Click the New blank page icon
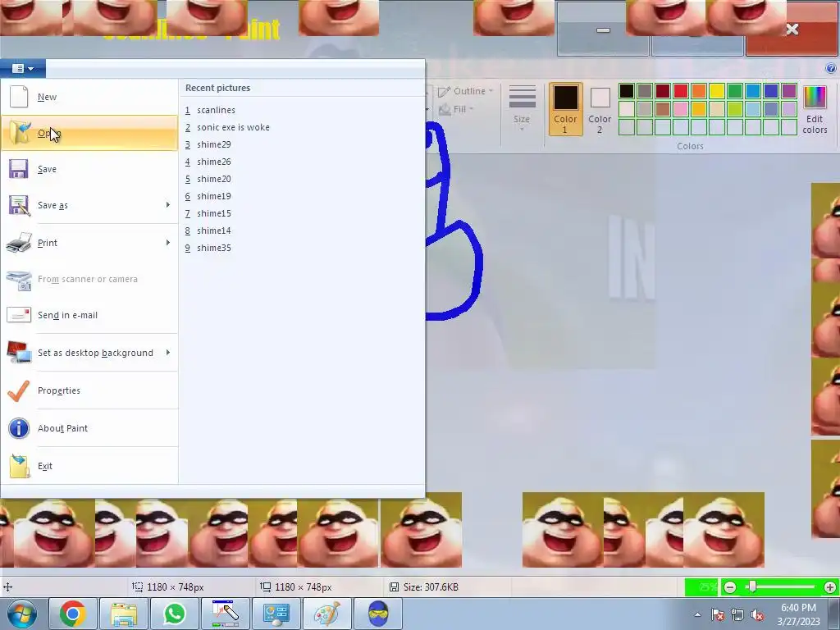 [19, 97]
